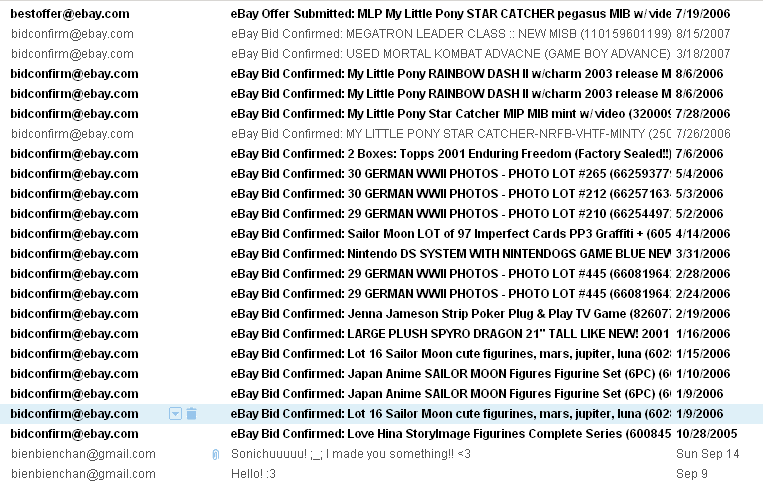This screenshot has width=763, height=484.
Task: Open the 'Sonichuuuuu! I made you something' email
Action: [x=350, y=454]
